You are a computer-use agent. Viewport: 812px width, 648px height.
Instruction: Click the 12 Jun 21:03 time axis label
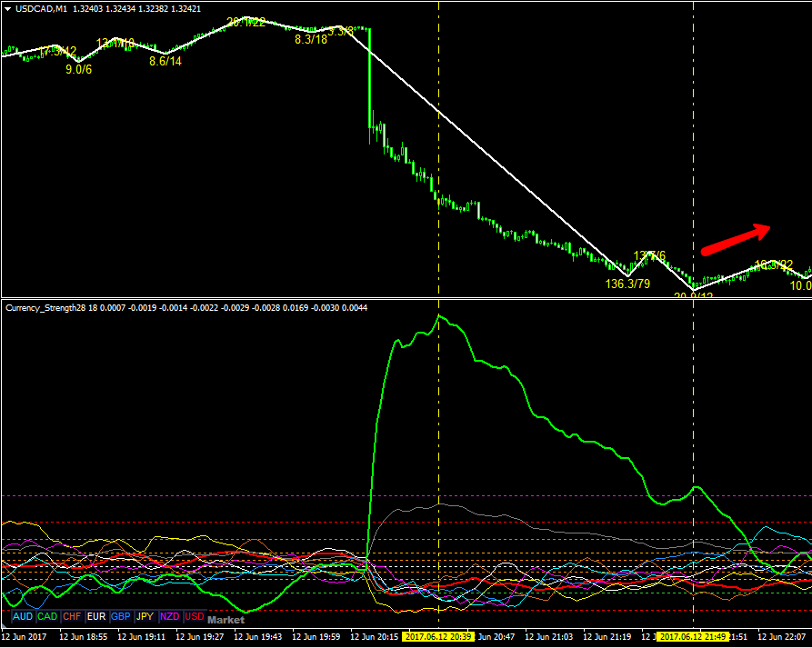click(x=549, y=636)
